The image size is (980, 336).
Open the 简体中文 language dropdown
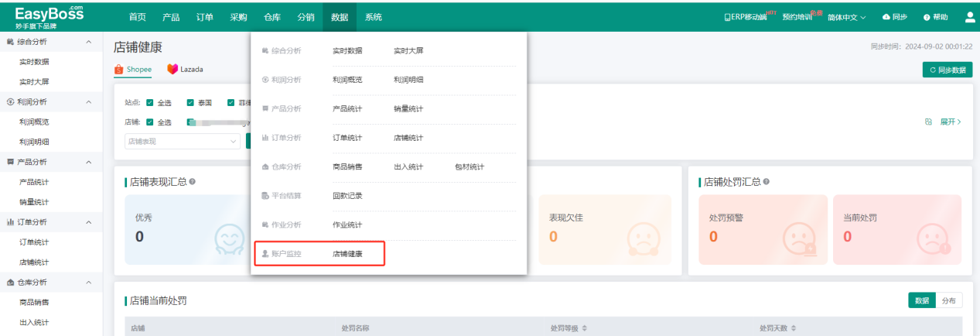pyautogui.click(x=846, y=17)
